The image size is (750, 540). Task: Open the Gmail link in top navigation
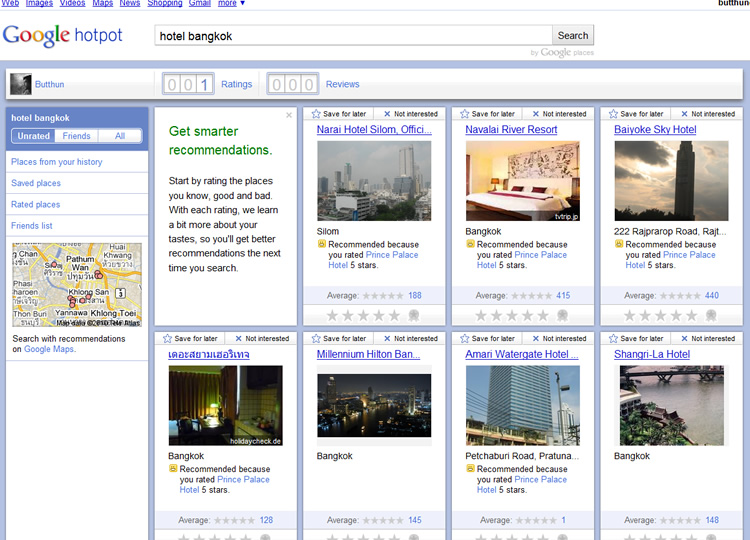(x=199, y=3)
